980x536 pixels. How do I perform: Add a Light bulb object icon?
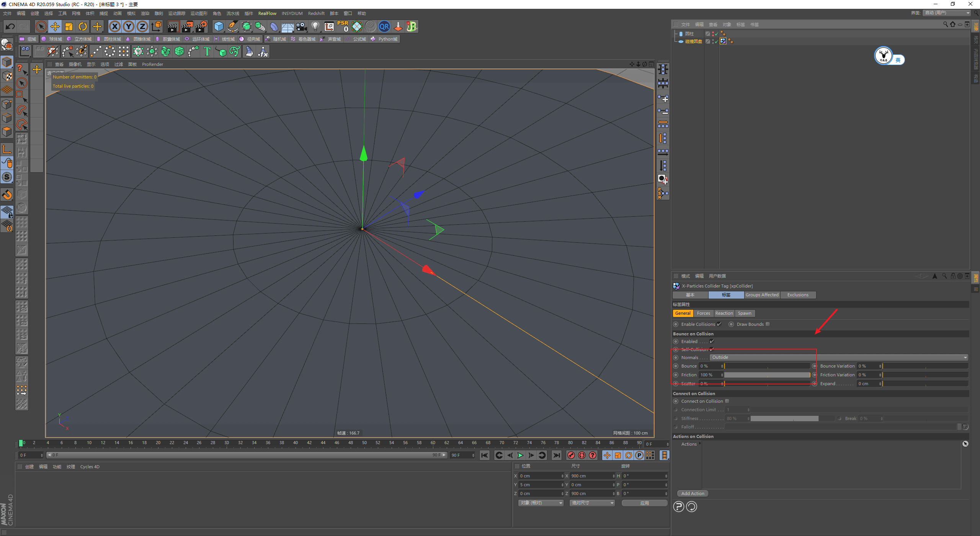(x=315, y=26)
